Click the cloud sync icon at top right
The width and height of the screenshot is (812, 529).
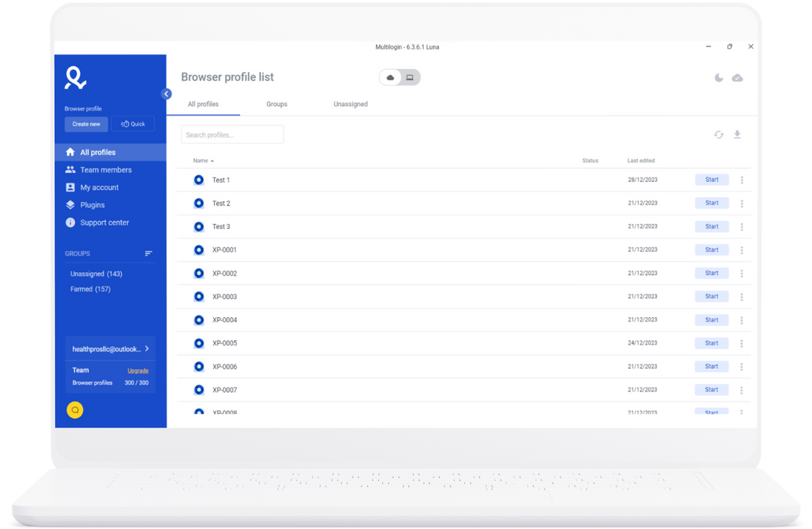(x=738, y=77)
